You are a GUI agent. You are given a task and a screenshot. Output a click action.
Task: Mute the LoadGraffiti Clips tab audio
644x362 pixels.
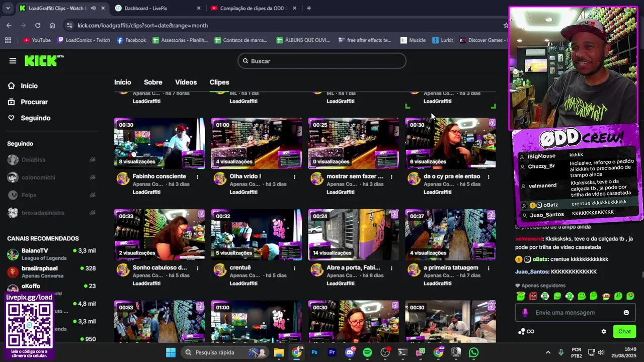tap(93, 8)
